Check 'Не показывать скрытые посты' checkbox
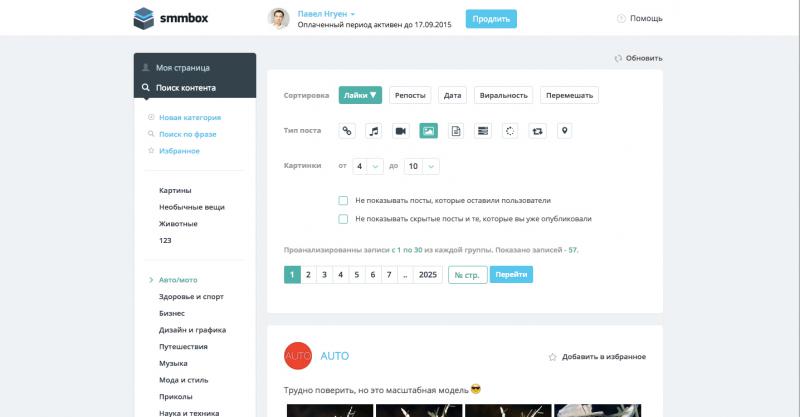This screenshot has width=800, height=417. tap(343, 219)
